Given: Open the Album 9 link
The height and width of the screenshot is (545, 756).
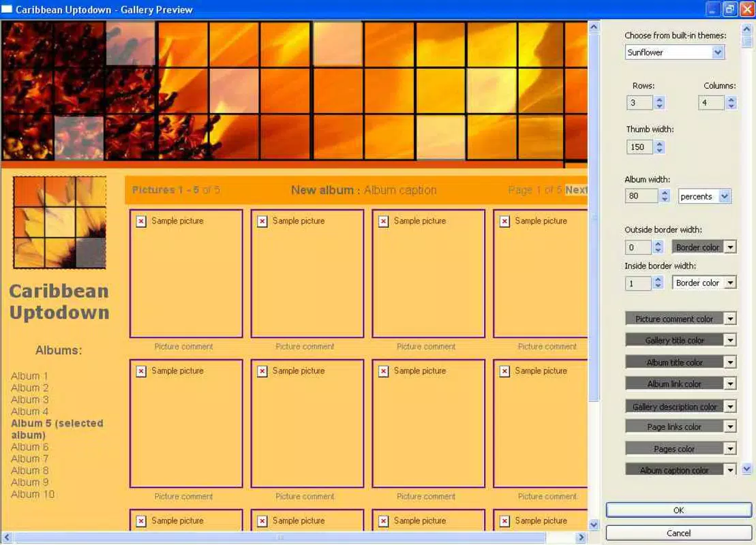Looking at the screenshot, I should [x=29, y=482].
